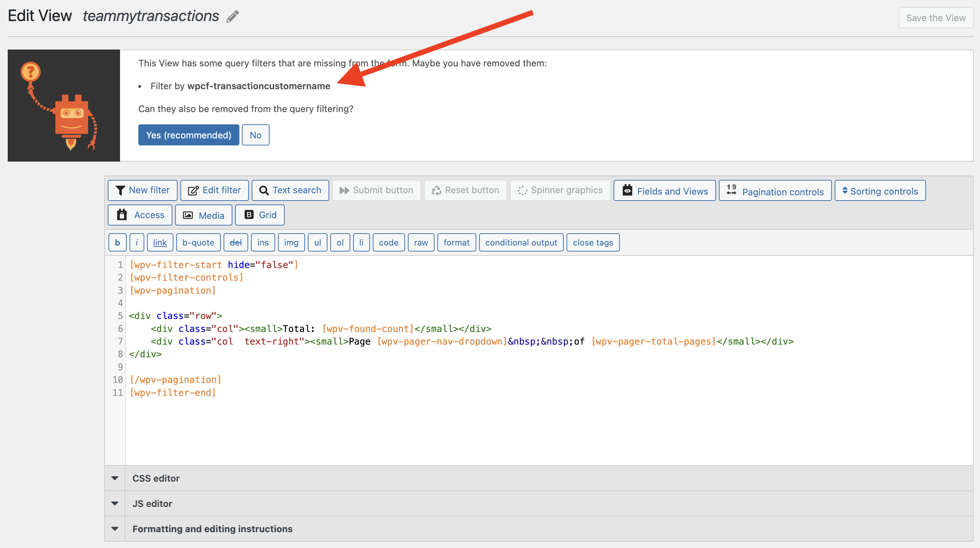The width and height of the screenshot is (980, 548).
Task: Click the pencil icon to rename view
Action: [232, 17]
